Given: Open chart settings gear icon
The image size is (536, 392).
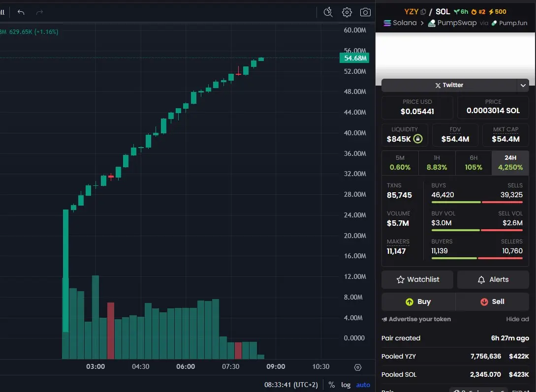Looking at the screenshot, I should click(347, 12).
